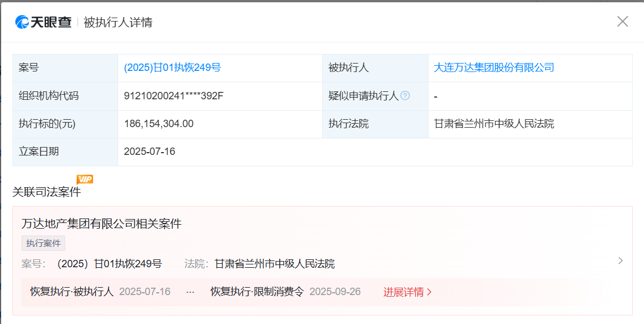Click 恢复执行·限制消费令 timeline entry
The image size is (644, 324).
pyautogui.click(x=257, y=292)
